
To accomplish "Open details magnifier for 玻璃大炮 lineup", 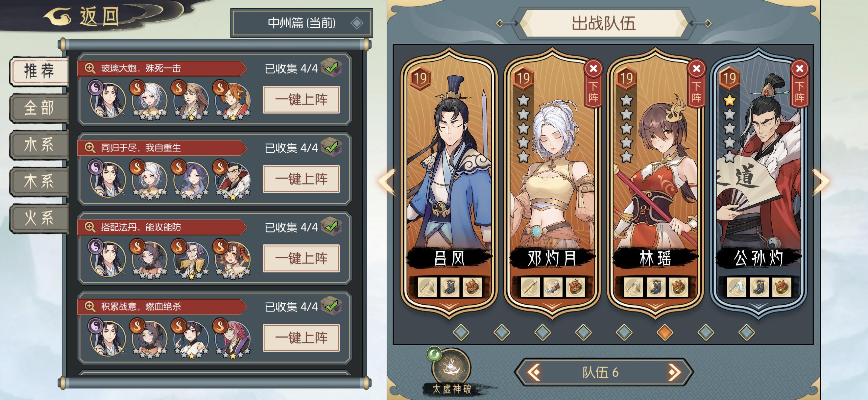I will [90, 68].
